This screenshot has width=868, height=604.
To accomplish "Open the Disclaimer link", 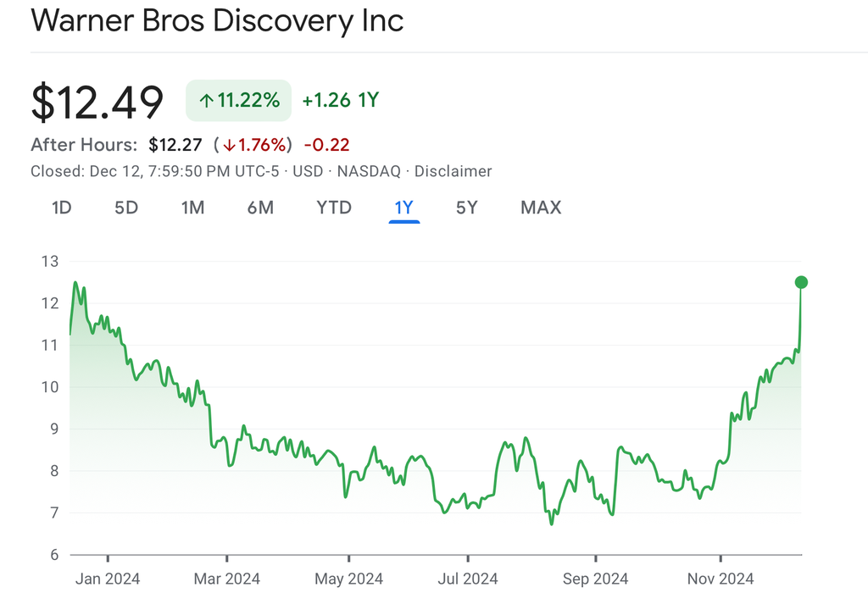I will [453, 171].
